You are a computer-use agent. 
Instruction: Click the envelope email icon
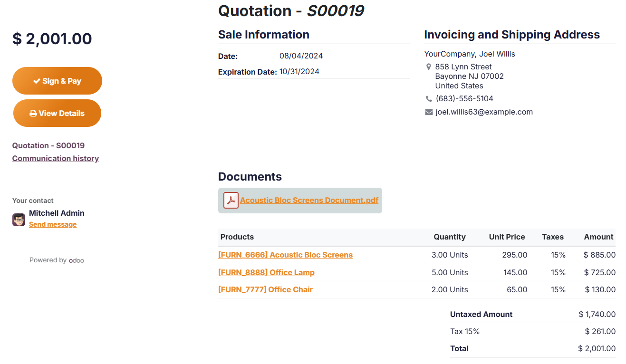point(429,112)
